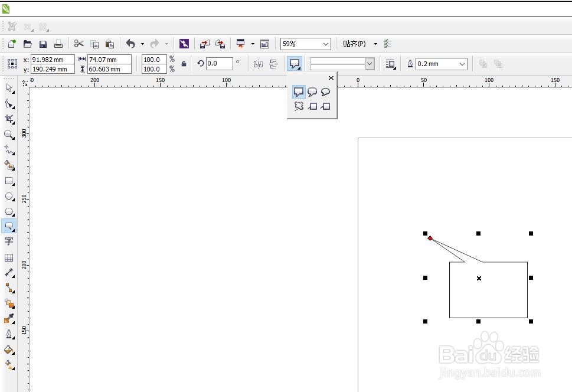
Task: Undo the last action
Action: coord(130,44)
